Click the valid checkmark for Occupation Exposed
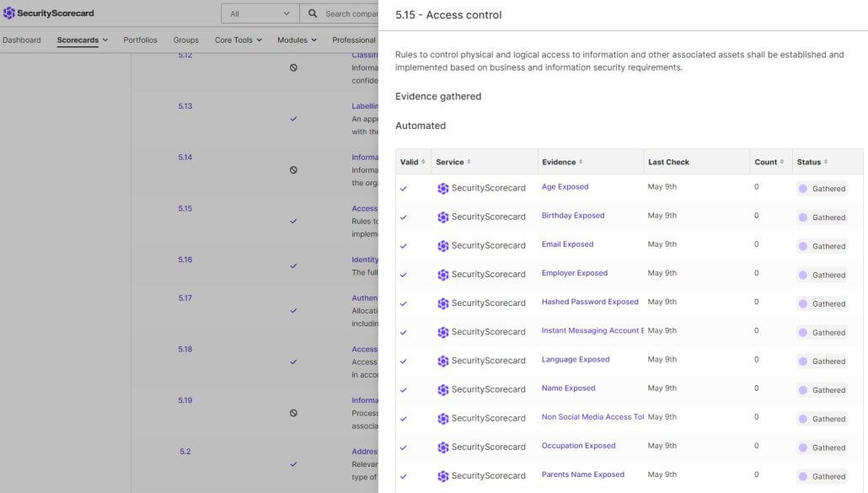The width and height of the screenshot is (868, 493). pyautogui.click(x=404, y=447)
